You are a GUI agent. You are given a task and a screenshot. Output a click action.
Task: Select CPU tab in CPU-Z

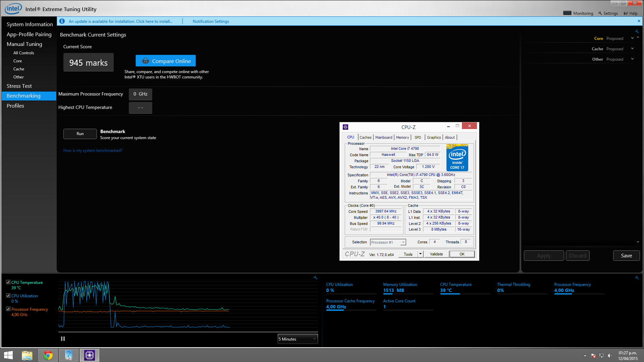coord(351,137)
